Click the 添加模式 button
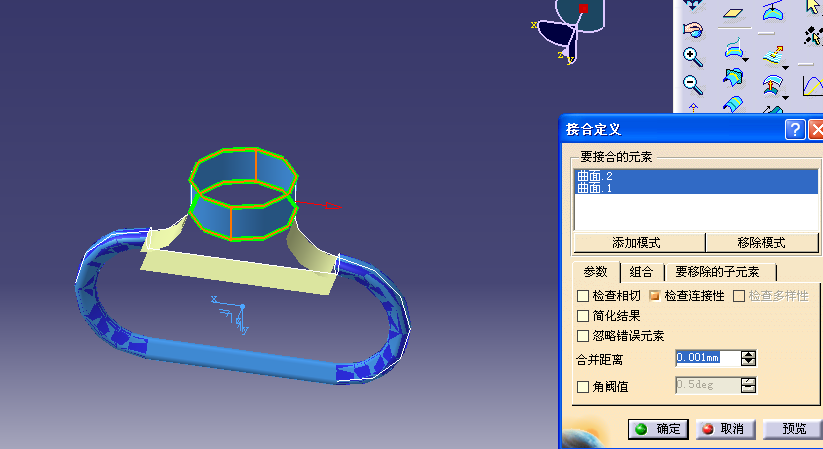Viewport: 823px width, 449px height. click(x=637, y=243)
